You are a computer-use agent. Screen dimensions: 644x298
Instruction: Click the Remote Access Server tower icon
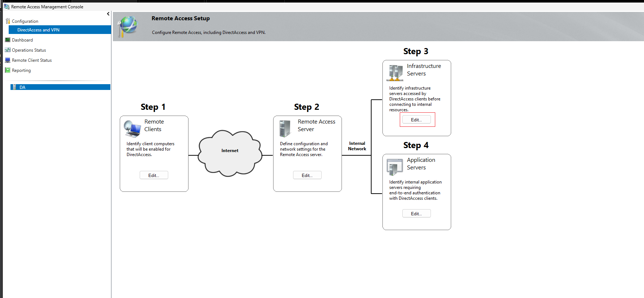(285, 129)
